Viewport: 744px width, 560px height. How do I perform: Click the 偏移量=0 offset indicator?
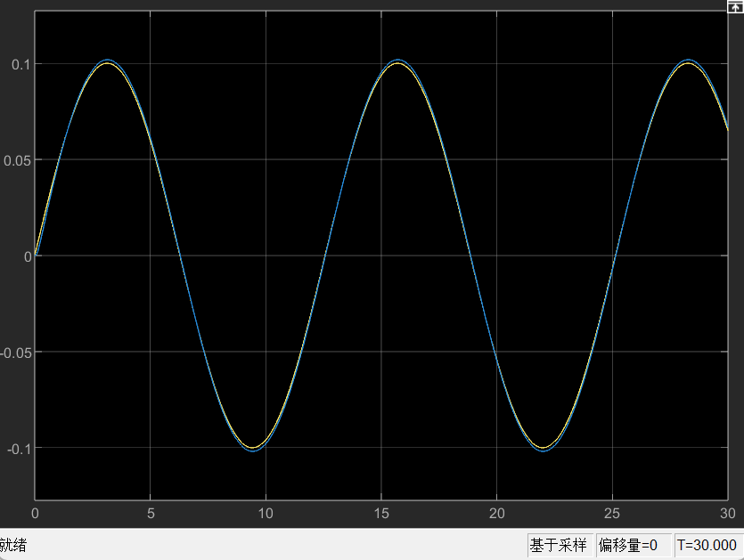tap(627, 545)
